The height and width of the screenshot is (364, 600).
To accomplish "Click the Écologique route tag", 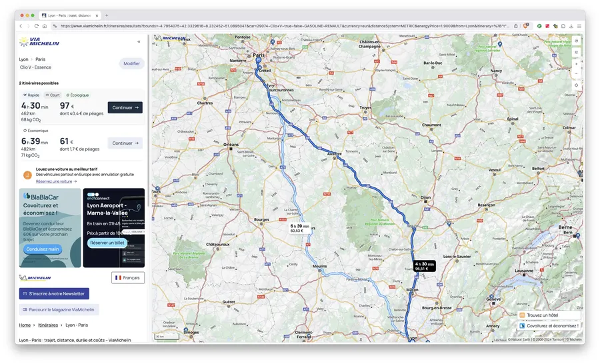I will click(x=77, y=95).
